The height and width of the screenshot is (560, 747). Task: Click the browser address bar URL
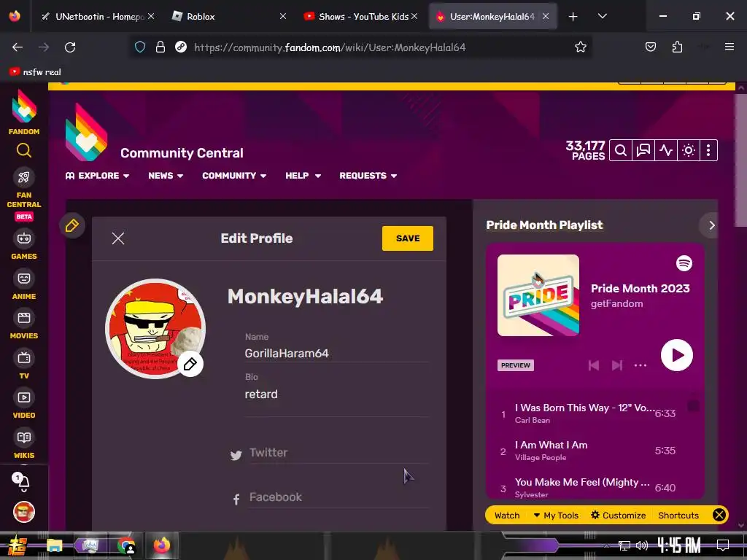pyautogui.click(x=330, y=47)
